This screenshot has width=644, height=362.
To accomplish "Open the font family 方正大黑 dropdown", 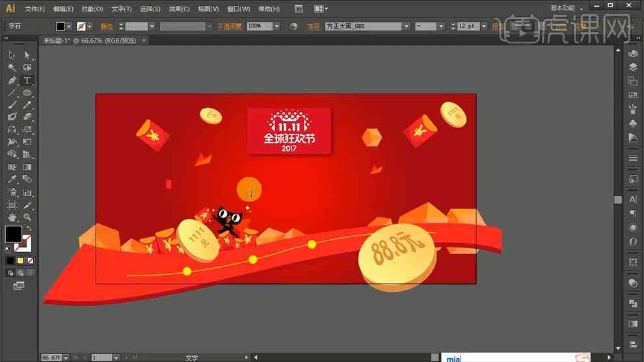I will (x=406, y=26).
